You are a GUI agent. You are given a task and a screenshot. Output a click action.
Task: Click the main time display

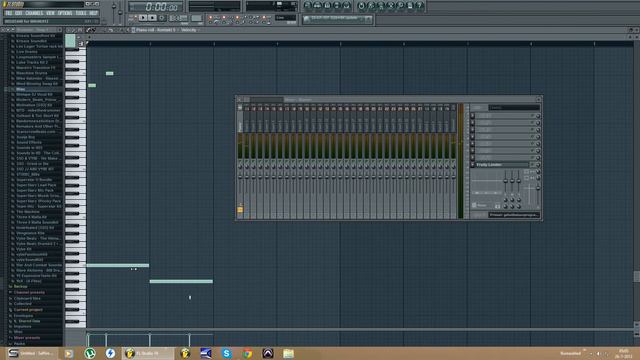pos(156,7)
